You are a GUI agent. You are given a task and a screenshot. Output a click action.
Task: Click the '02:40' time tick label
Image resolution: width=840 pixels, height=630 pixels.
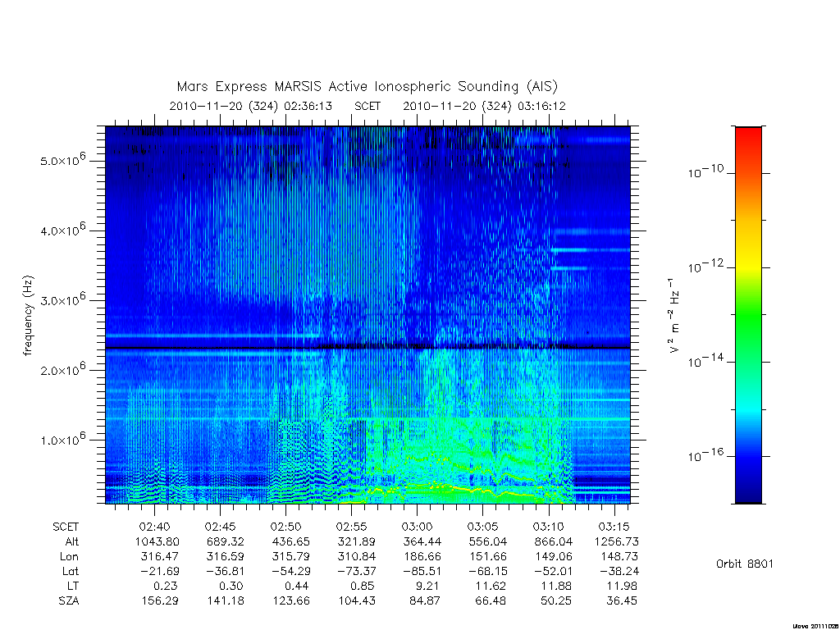[155, 527]
